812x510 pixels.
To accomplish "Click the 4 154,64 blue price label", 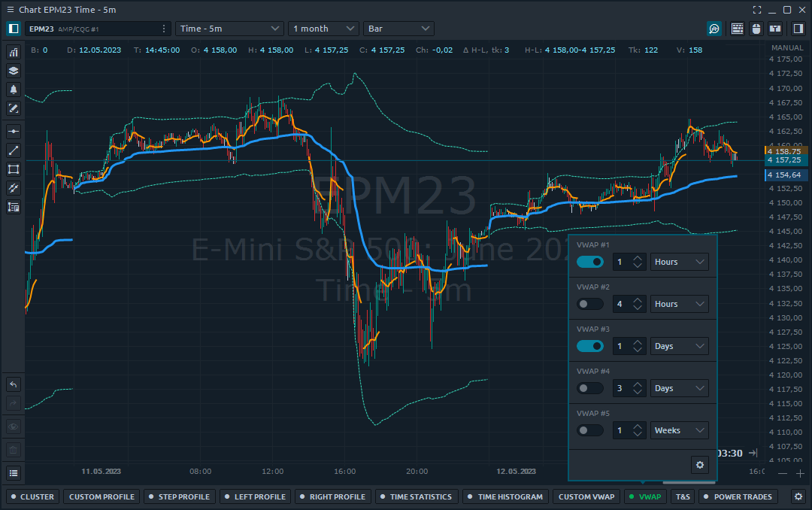I will (x=786, y=175).
